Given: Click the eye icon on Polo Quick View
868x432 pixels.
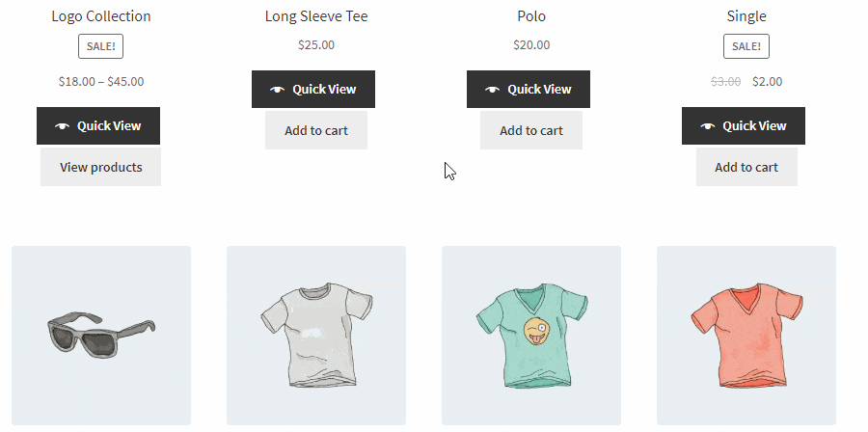Looking at the screenshot, I should (x=492, y=90).
